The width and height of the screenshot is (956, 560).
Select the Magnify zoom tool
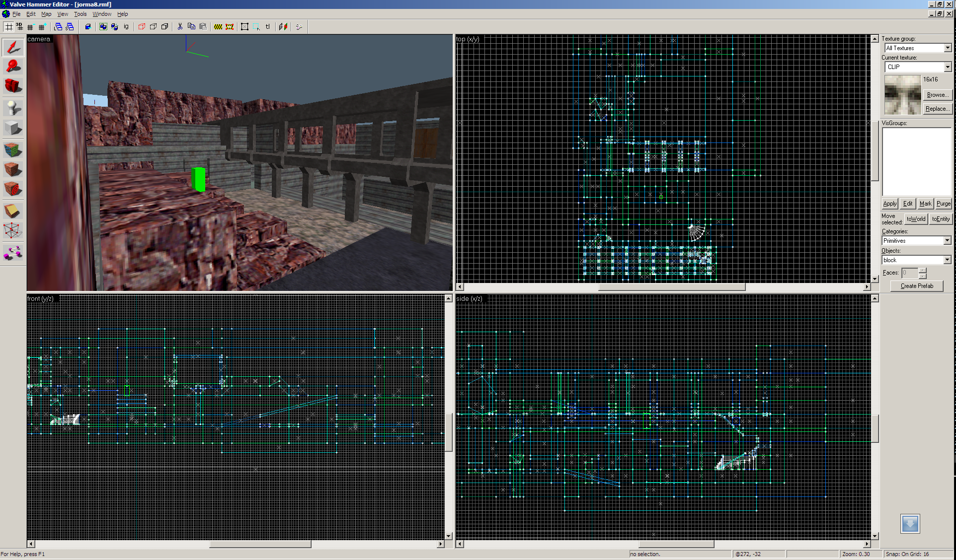tap(13, 67)
